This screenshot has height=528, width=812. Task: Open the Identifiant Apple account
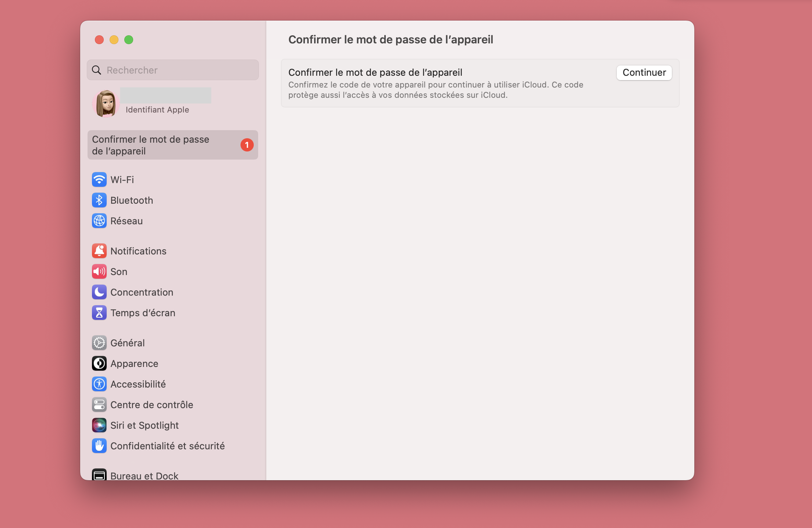point(157,110)
